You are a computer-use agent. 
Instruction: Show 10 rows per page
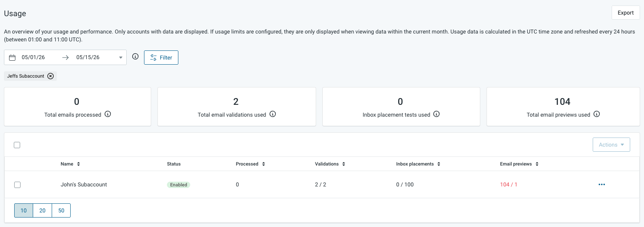(24, 210)
